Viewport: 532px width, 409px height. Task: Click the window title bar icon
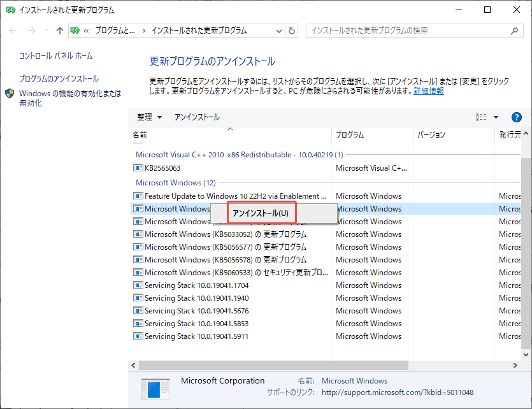point(11,10)
